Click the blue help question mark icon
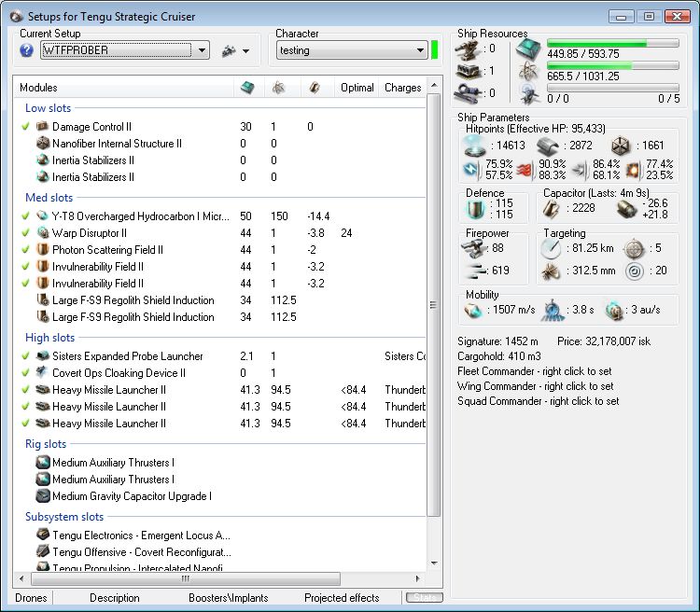 [26, 50]
